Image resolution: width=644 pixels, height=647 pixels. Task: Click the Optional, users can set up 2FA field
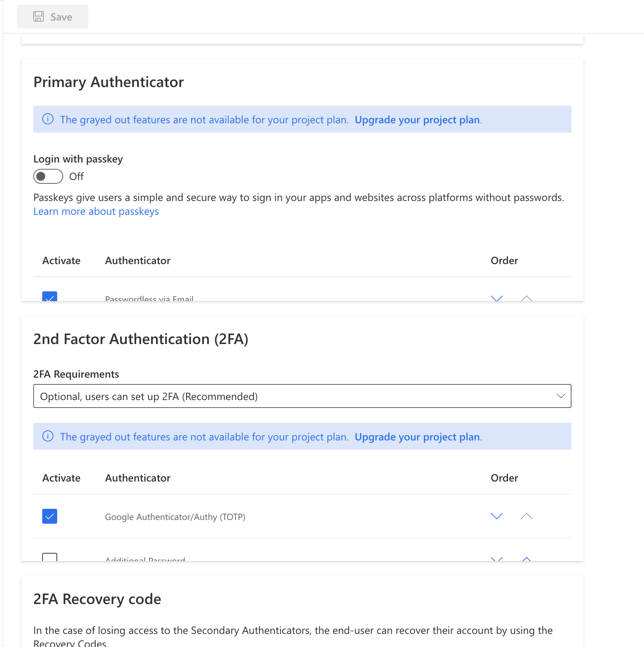[x=262, y=396]
